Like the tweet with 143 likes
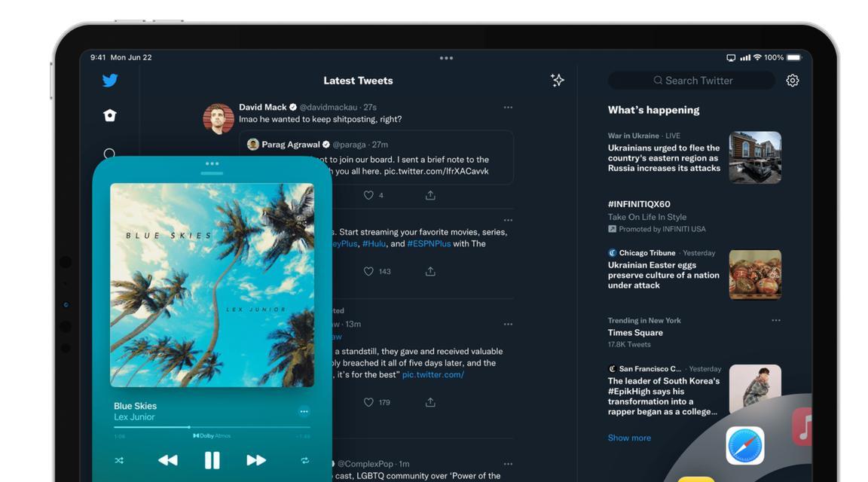The image size is (868, 482). click(368, 272)
